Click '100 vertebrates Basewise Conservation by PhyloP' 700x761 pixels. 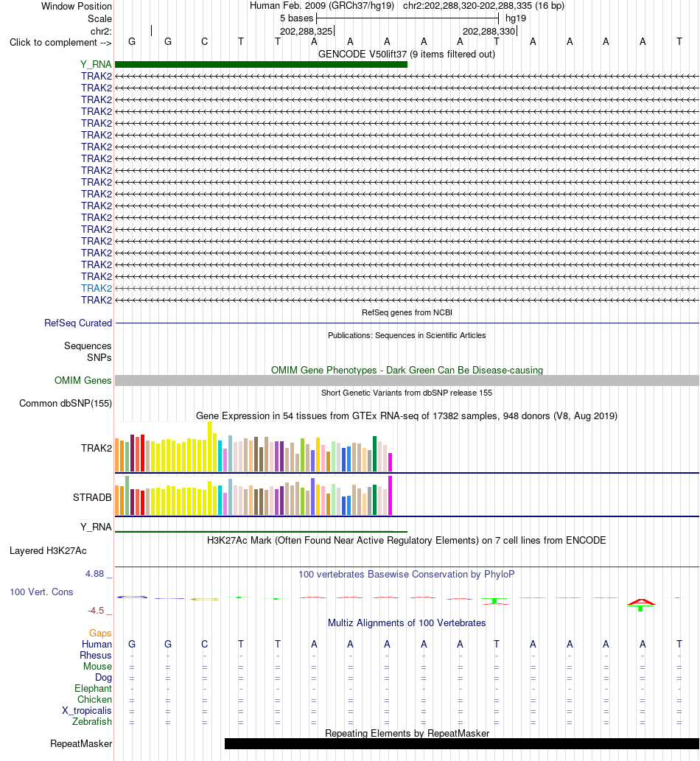pyautogui.click(x=407, y=575)
